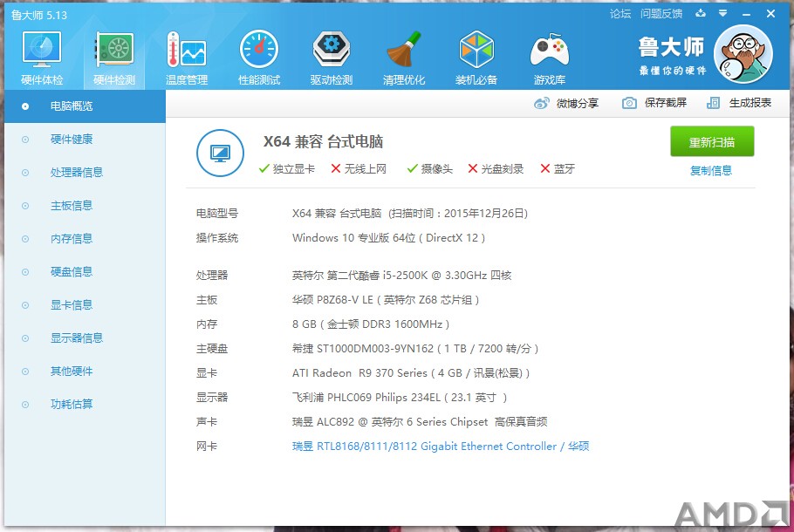Click the 蓝牙 status indicator
Screen dimensions: 794x532
coord(558,168)
